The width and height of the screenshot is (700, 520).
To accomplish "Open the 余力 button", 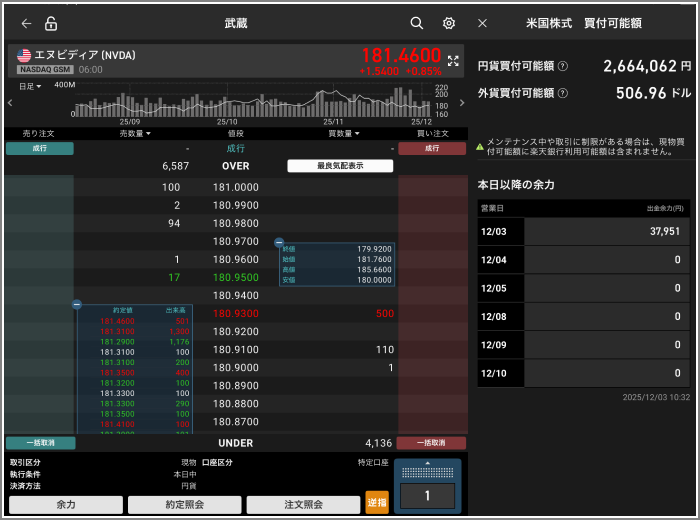I will [66, 504].
